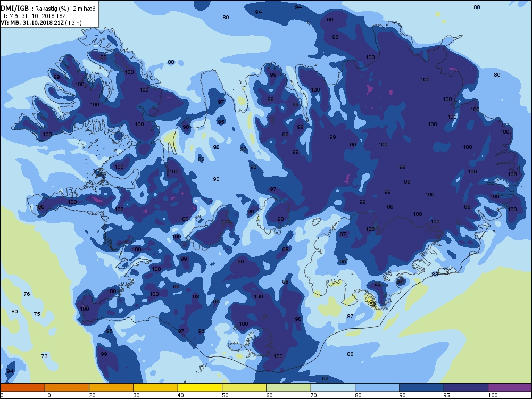Viewport: 532px width, 399px height.
Task: Click the humidity value 87 on the map
Action: 350,316
